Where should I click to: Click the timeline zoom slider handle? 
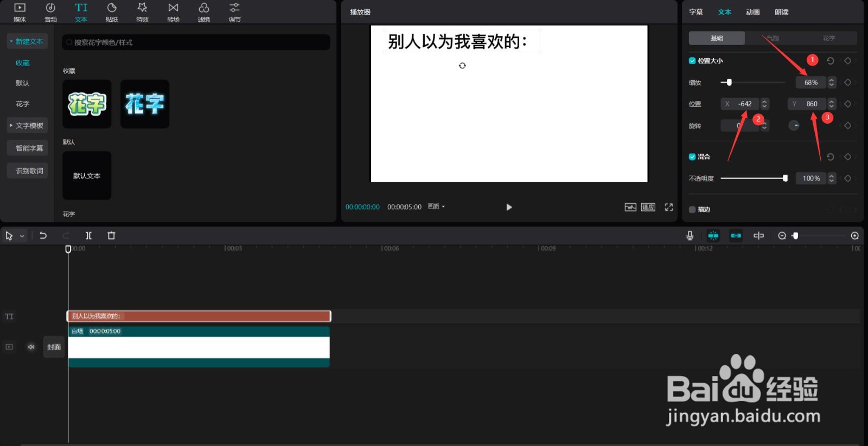coord(795,235)
